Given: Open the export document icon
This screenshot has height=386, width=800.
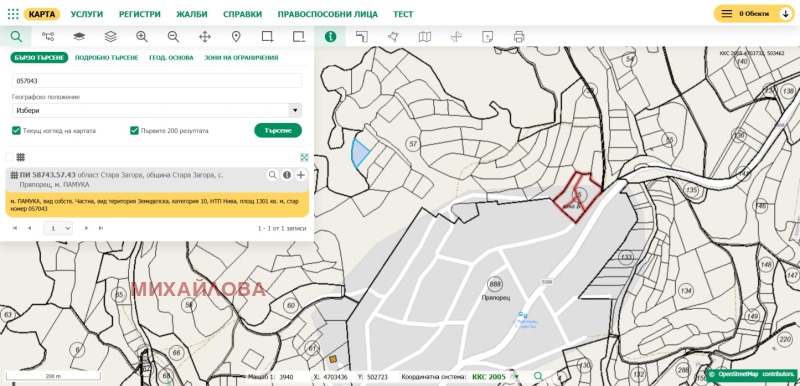Looking at the screenshot, I should pyautogui.click(x=487, y=37).
